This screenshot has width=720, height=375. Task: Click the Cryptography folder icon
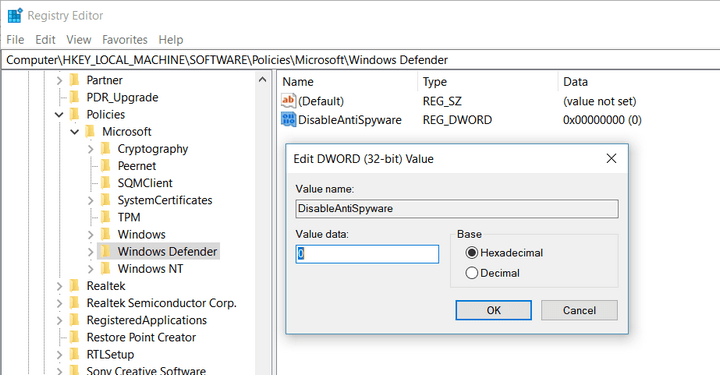click(106, 149)
